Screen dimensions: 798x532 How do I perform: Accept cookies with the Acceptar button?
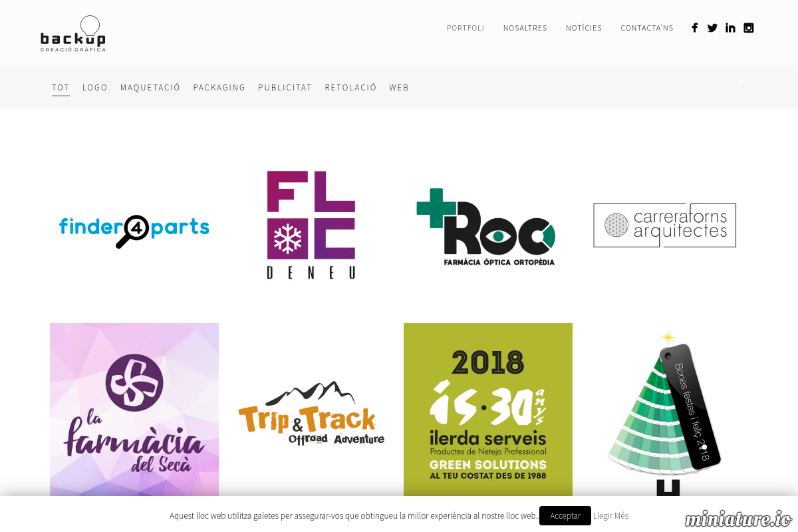click(x=565, y=515)
